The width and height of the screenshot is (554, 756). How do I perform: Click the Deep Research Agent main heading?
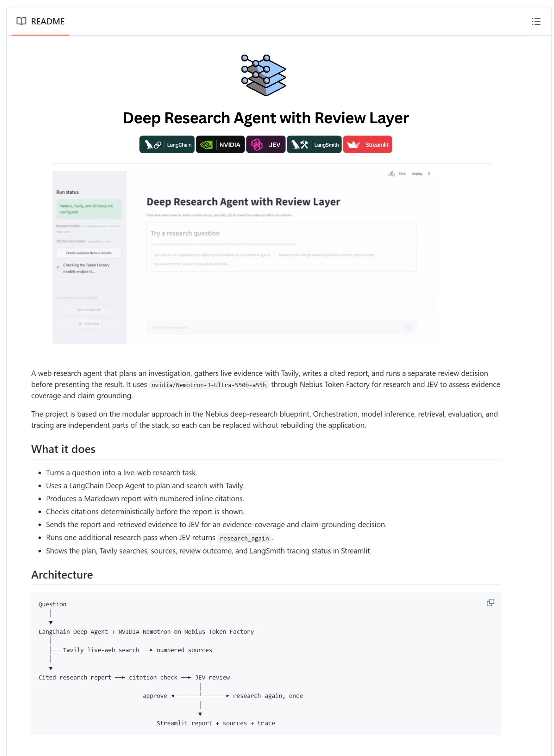(266, 118)
